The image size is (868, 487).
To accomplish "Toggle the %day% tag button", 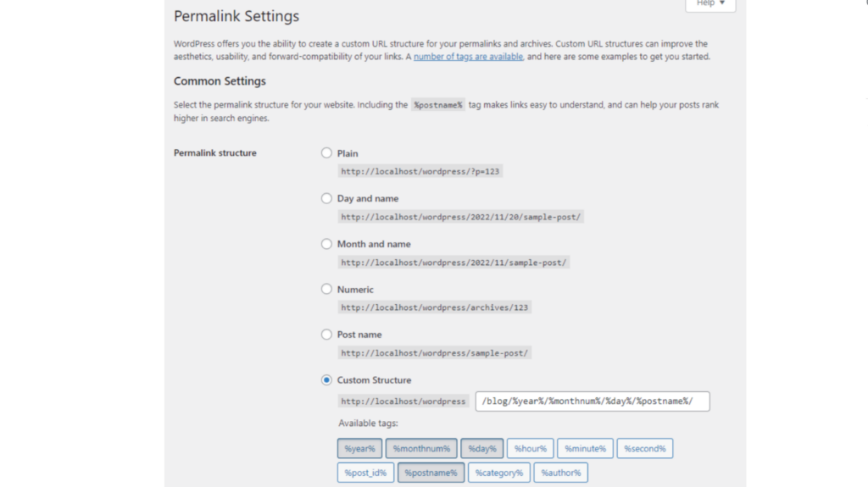I will coord(481,448).
